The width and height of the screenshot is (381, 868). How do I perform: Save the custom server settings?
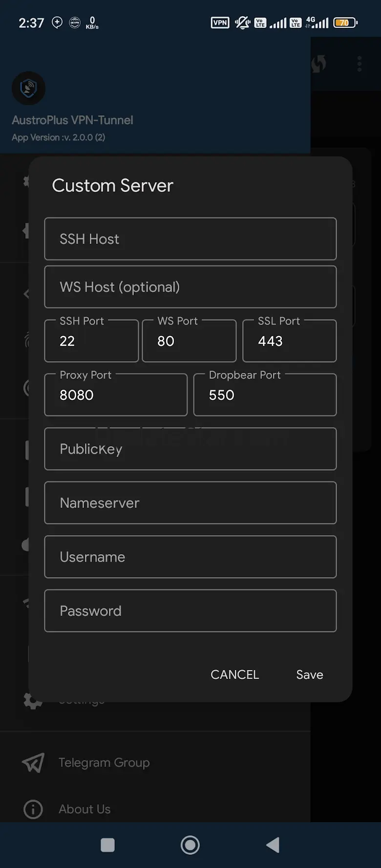tap(309, 674)
